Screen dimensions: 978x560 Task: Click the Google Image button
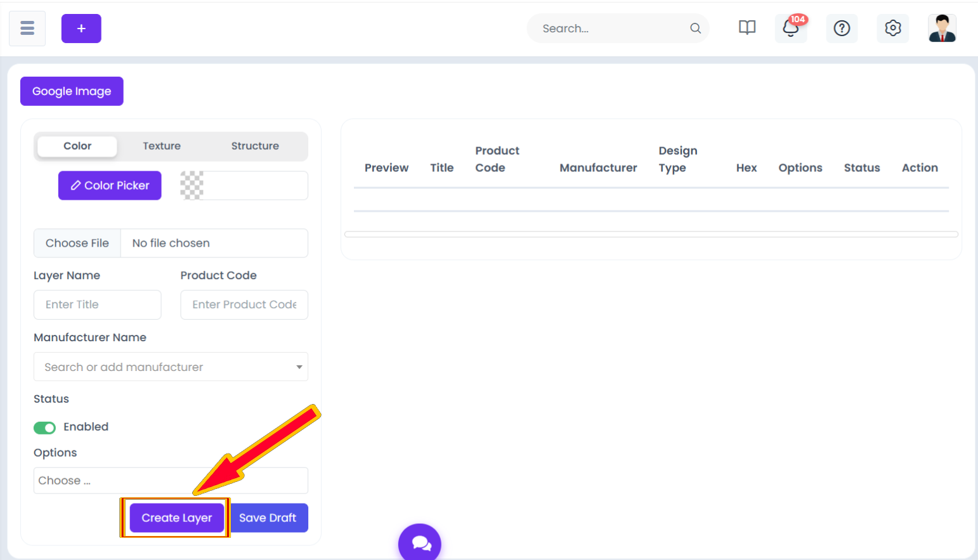(72, 91)
